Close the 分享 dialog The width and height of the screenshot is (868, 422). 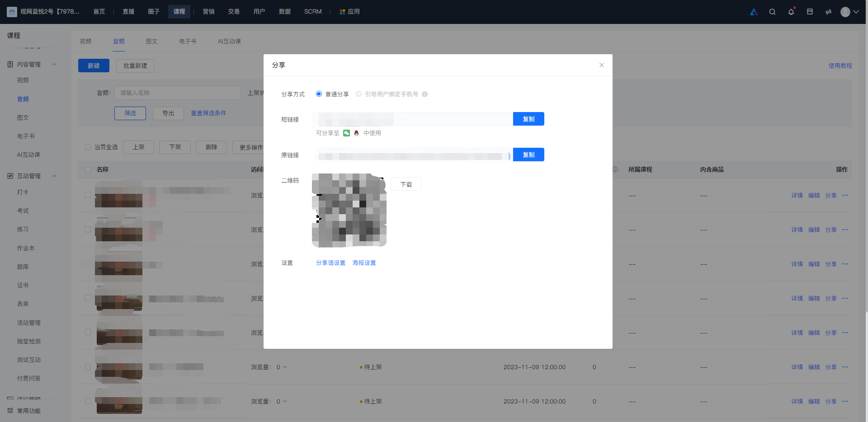pyautogui.click(x=601, y=65)
